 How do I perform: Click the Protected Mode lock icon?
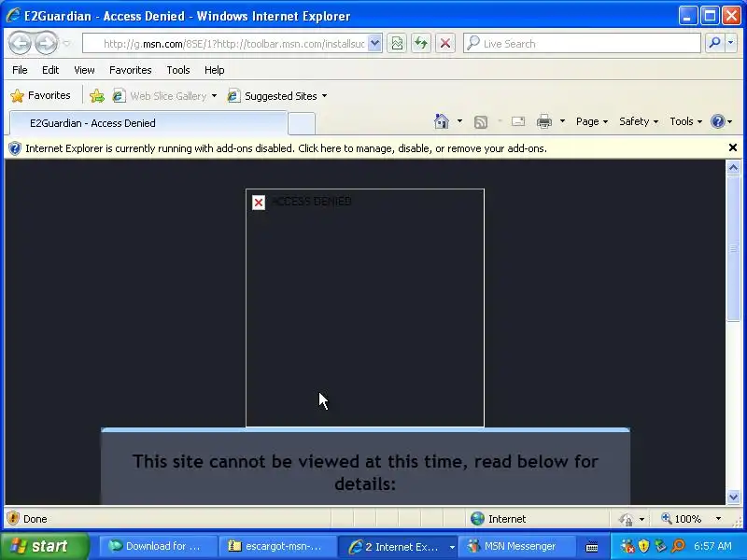(626, 519)
